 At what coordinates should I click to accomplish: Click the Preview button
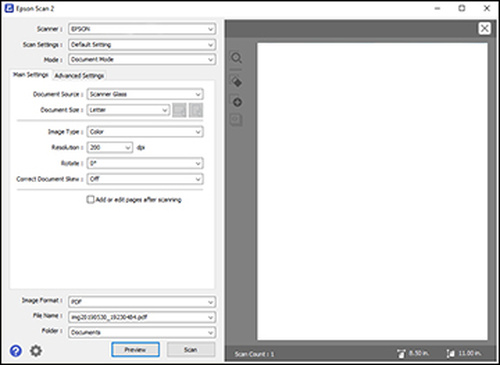[x=135, y=350]
